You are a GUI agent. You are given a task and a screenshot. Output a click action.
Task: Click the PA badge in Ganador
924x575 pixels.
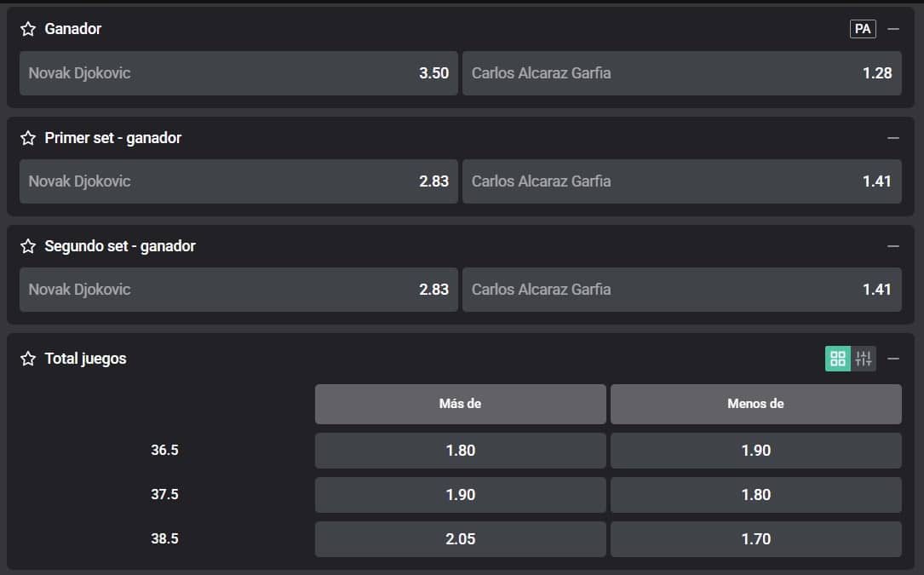863,29
